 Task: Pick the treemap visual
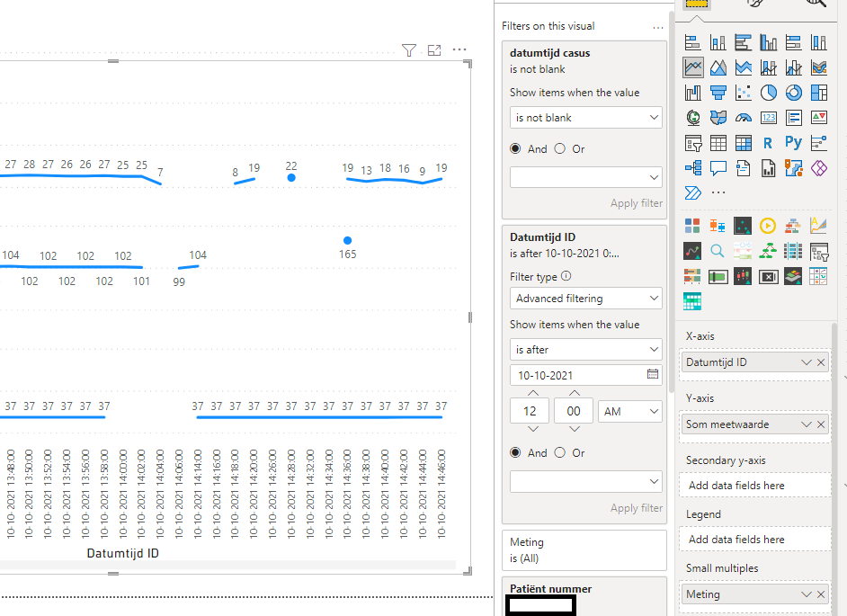(818, 93)
